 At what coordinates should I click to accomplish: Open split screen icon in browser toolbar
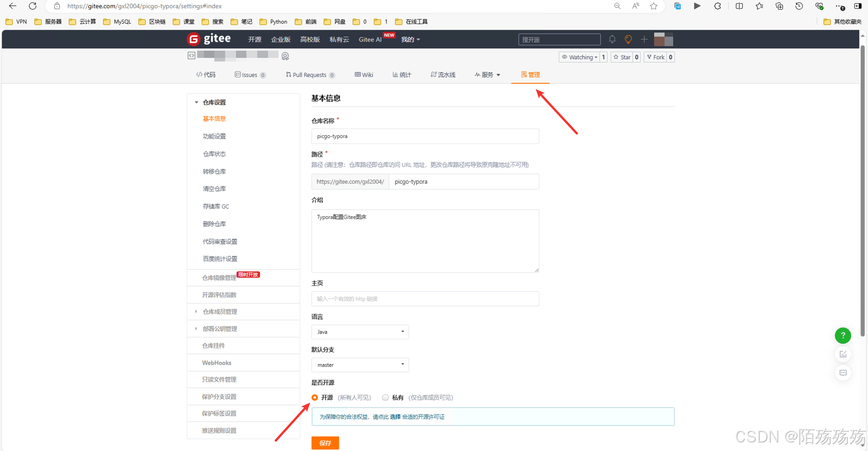739,6
